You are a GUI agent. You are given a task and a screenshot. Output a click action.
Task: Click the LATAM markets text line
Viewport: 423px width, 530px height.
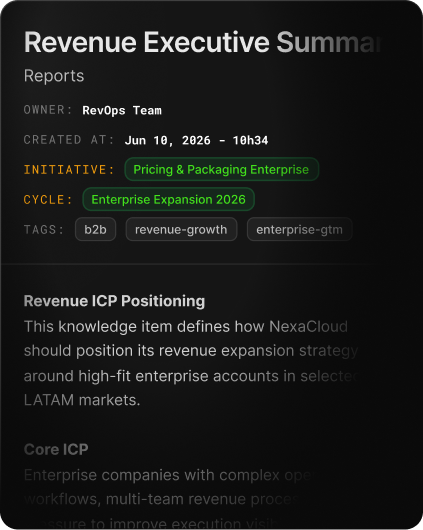tap(82, 400)
